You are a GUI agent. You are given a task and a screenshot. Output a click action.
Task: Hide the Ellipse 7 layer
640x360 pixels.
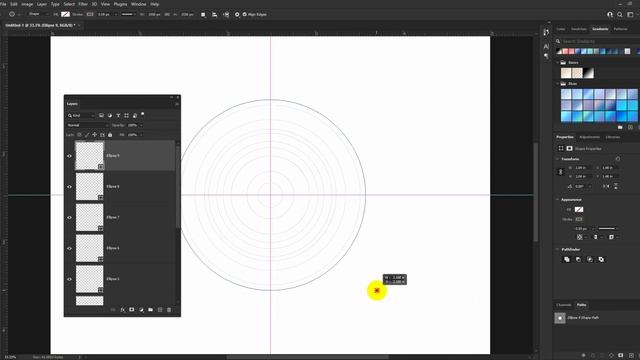tap(69, 218)
